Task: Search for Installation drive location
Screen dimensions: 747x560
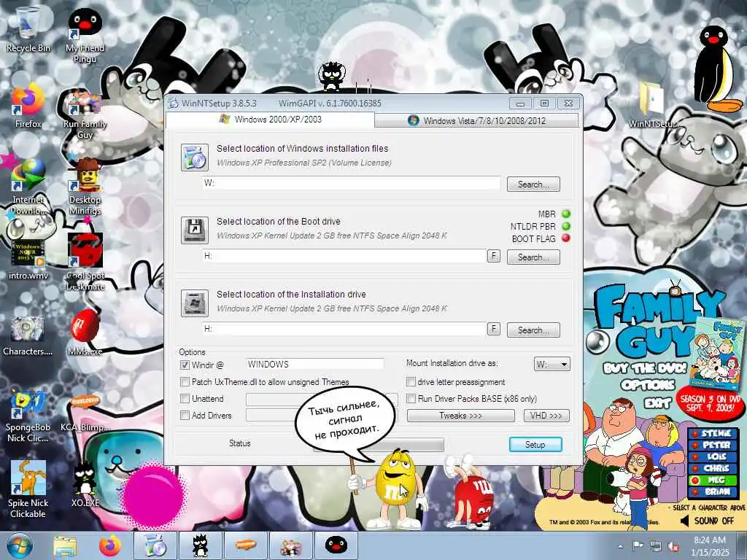Action: click(533, 330)
